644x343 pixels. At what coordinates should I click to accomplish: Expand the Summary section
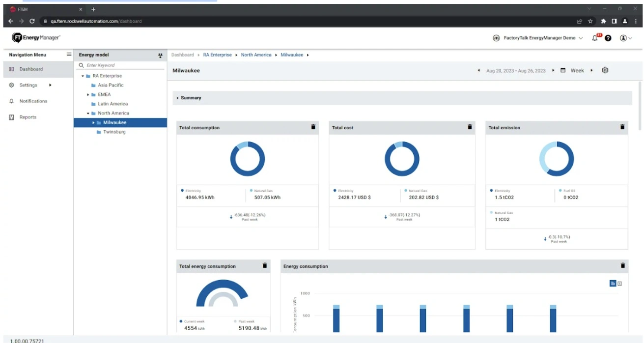pos(178,98)
